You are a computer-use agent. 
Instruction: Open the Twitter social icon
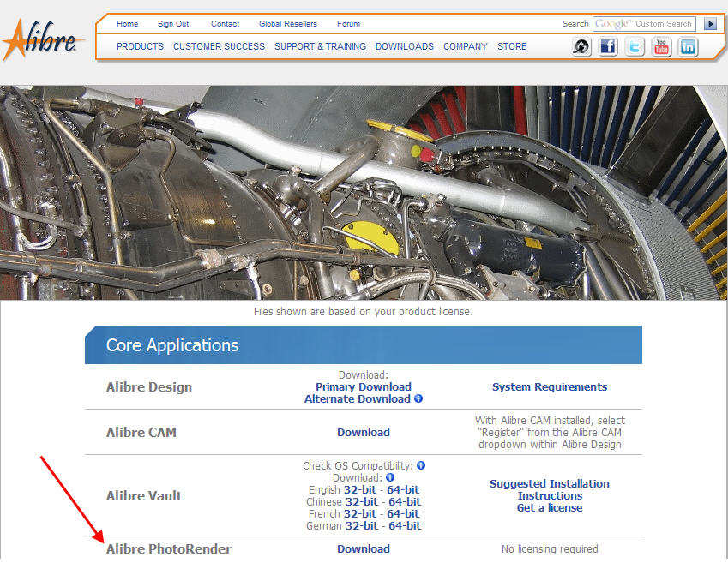click(635, 46)
